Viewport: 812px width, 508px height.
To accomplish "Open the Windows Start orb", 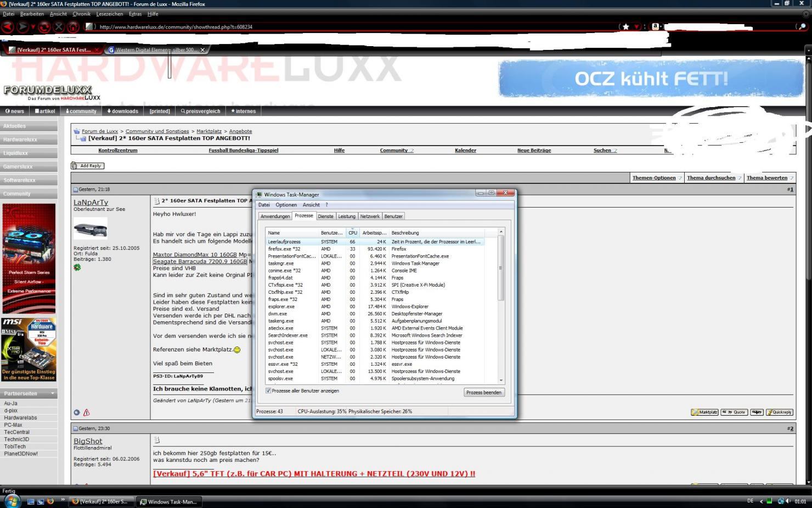I will coord(12,500).
